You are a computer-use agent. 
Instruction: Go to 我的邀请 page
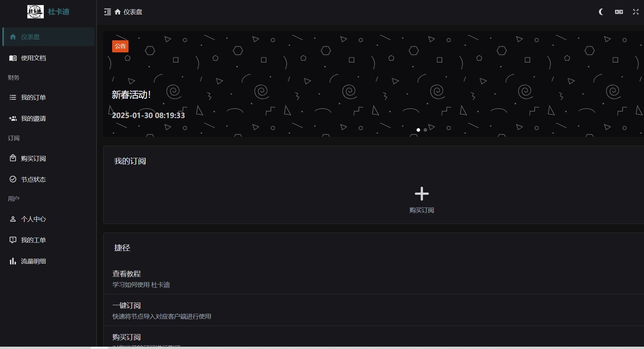pos(48,118)
